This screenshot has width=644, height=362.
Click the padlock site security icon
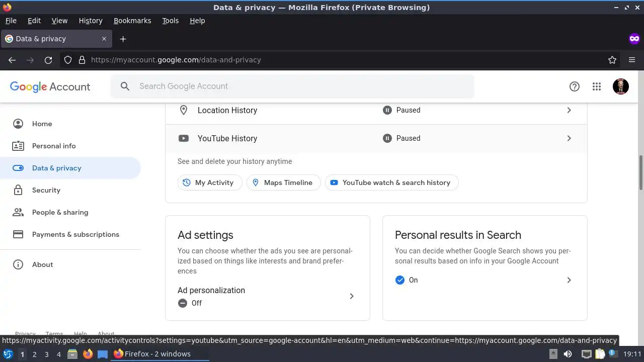pyautogui.click(x=82, y=60)
